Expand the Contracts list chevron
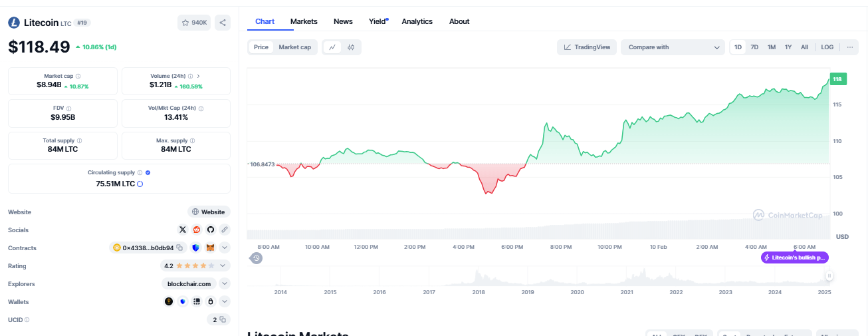 (225, 248)
